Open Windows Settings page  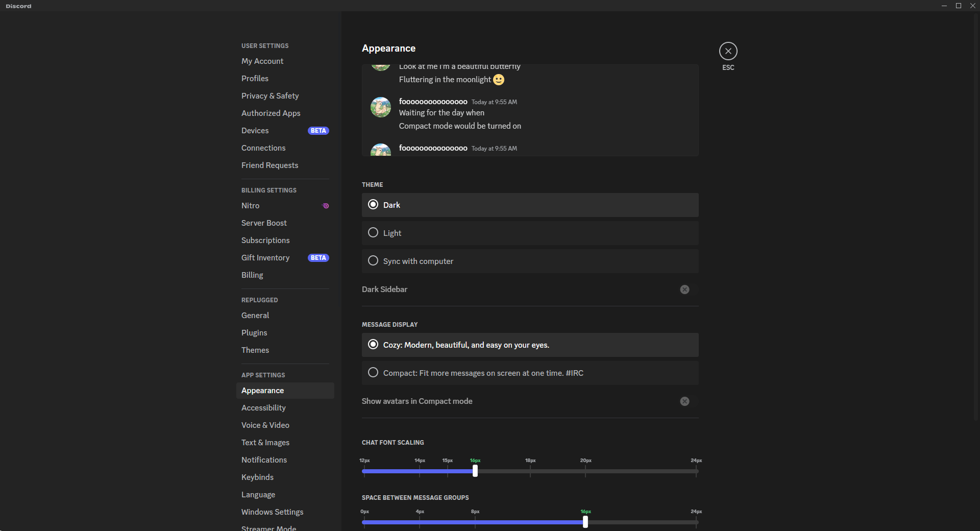(285, 512)
